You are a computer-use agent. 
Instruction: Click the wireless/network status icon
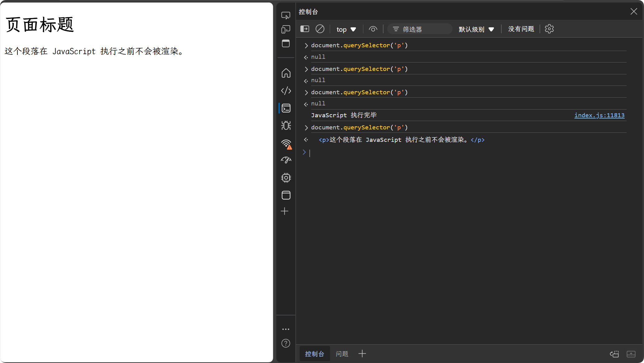[x=286, y=143]
